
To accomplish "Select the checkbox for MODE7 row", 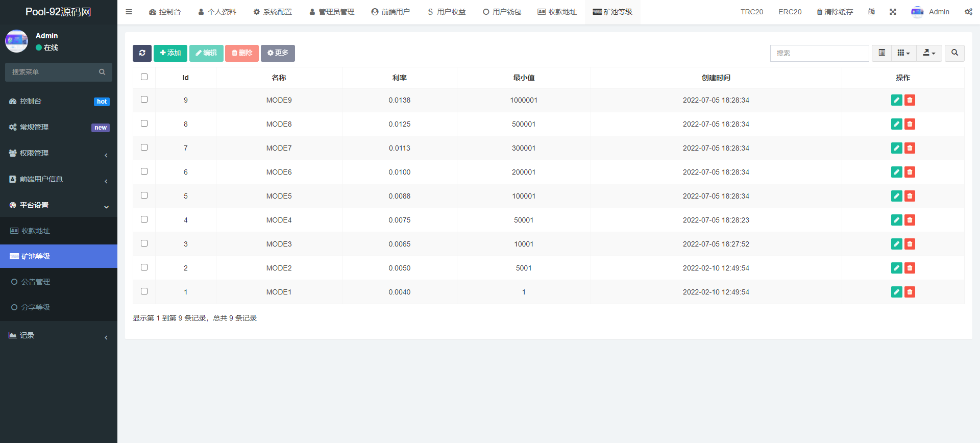I will [x=144, y=147].
